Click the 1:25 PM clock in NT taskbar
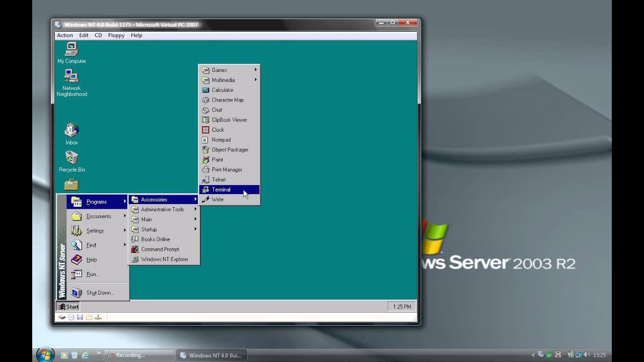Screen dimensions: 644x362 click(x=402, y=307)
